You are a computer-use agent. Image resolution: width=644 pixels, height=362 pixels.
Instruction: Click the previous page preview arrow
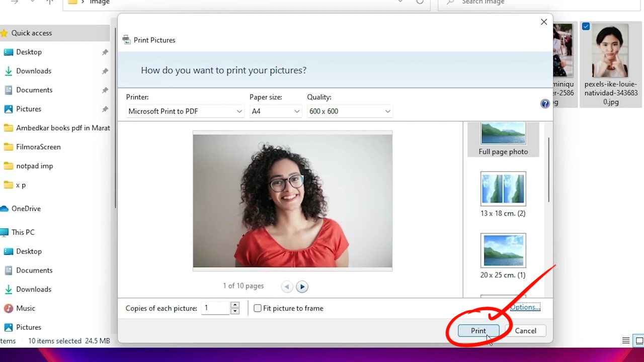point(287,287)
